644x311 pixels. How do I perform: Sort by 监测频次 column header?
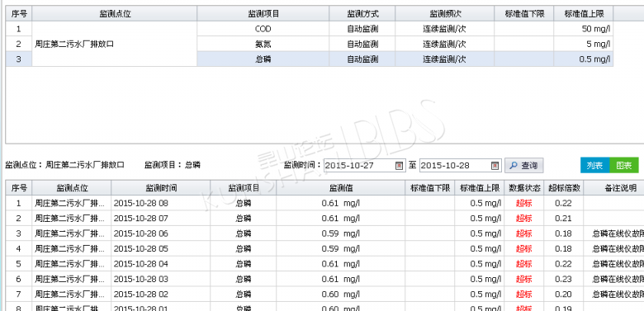(x=445, y=13)
